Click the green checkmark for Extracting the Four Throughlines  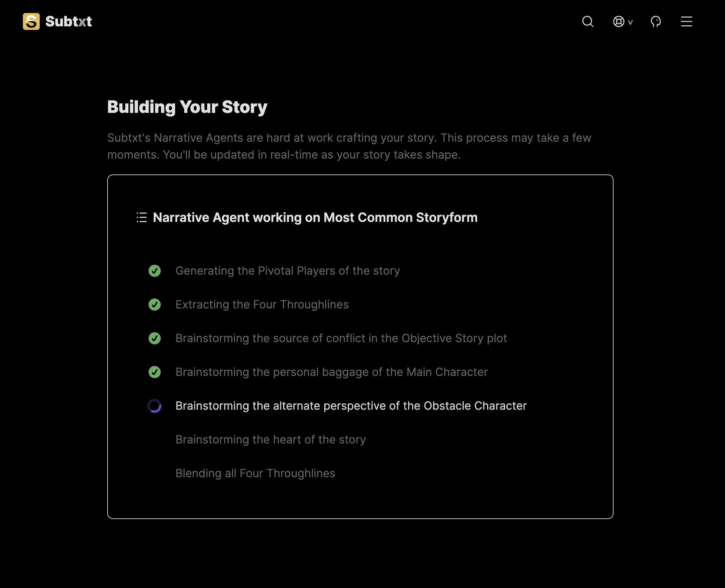(x=155, y=305)
